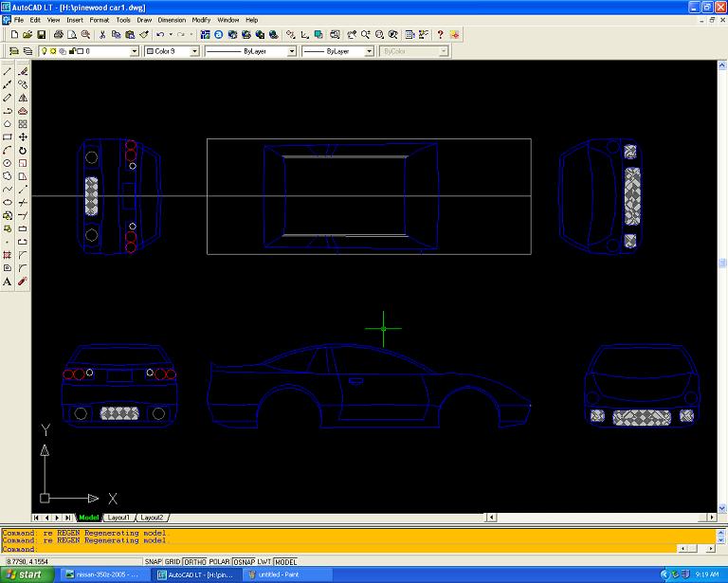This screenshot has height=583, width=728.
Task: Select the Line draw tool
Action: pos(8,71)
